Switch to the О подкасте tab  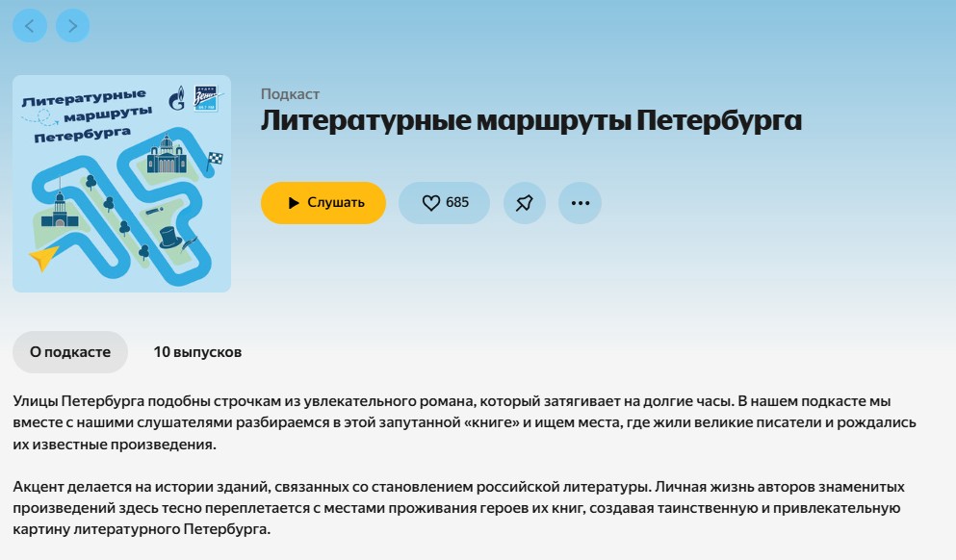70,352
